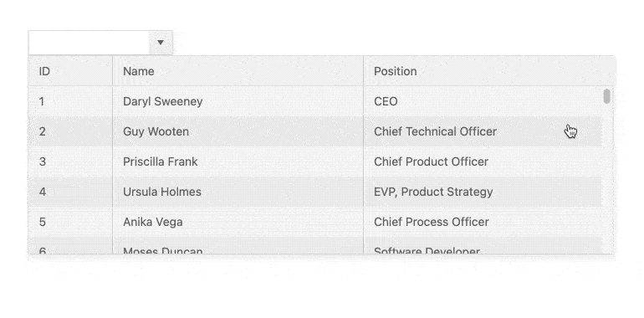Screen dimensions: 644x318
Task: Click the Chief Product Officer cell
Action: click(x=483, y=162)
